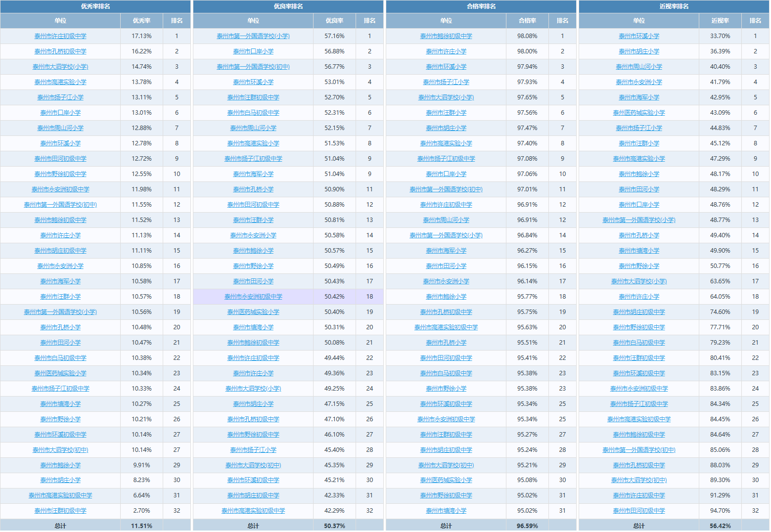Open 泰州市许庄小学 link in 合格率排名 table
The height and width of the screenshot is (532, 771).
446,51
